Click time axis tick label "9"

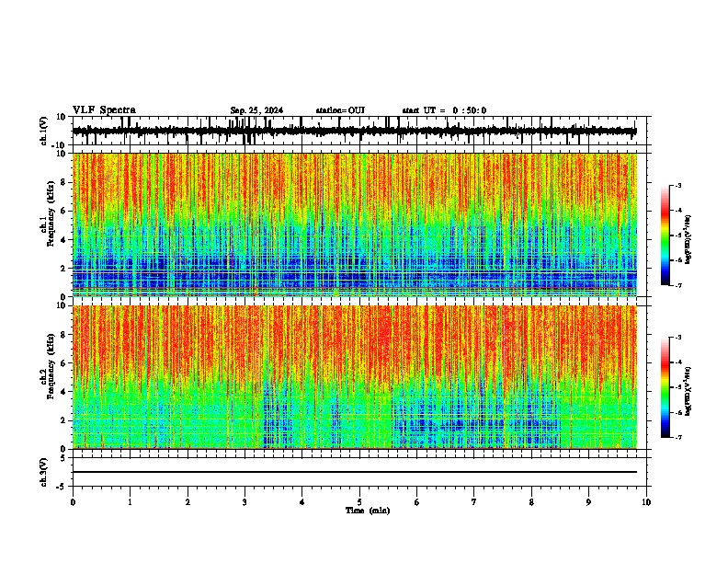tap(588, 502)
